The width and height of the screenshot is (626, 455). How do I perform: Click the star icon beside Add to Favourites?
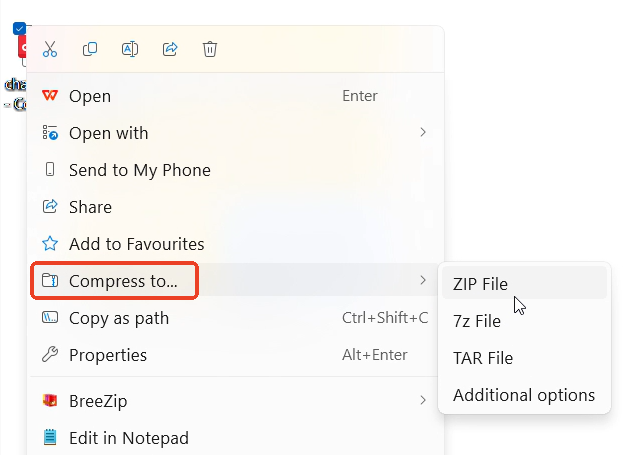tap(50, 244)
